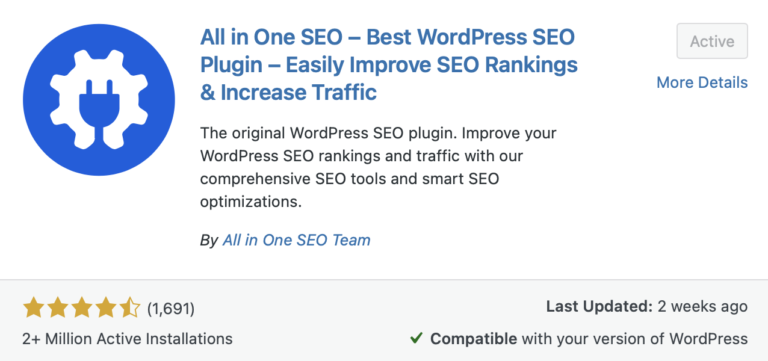The image size is (768, 361).
Task: Click the white gear shape in the logo
Action: pos(99,98)
